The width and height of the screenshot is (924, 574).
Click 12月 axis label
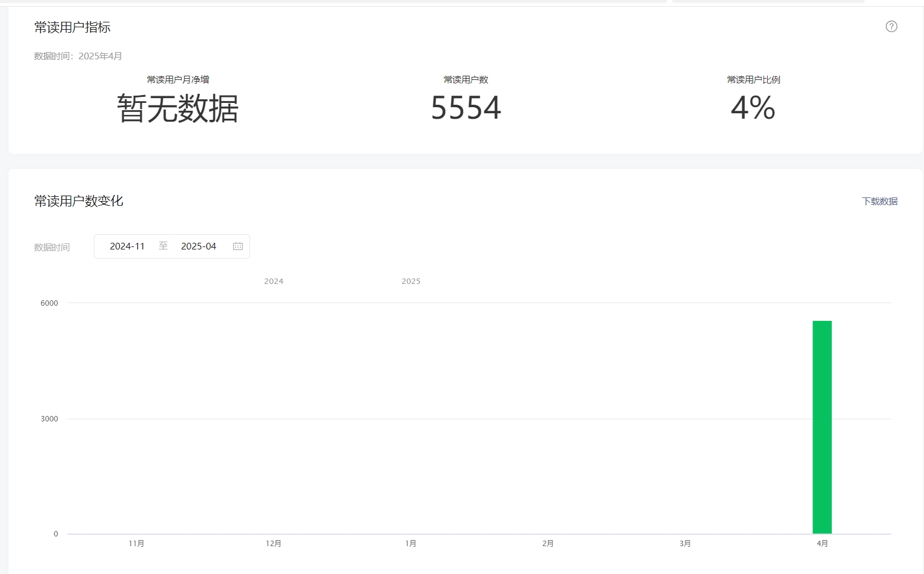click(x=274, y=544)
